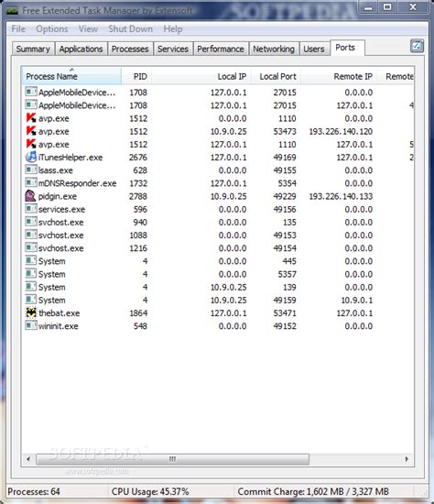Image resolution: width=434 pixels, height=504 pixels.
Task: Select the thebat.exe row name
Action: (60, 313)
